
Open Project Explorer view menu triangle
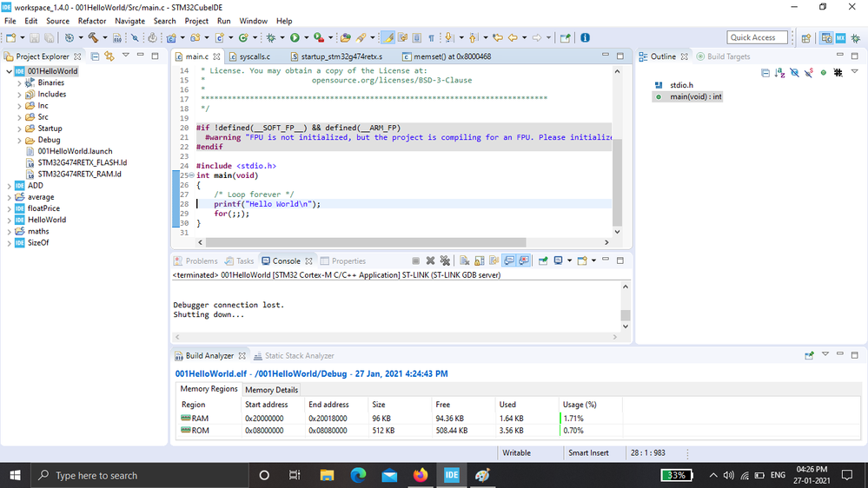[x=126, y=56]
